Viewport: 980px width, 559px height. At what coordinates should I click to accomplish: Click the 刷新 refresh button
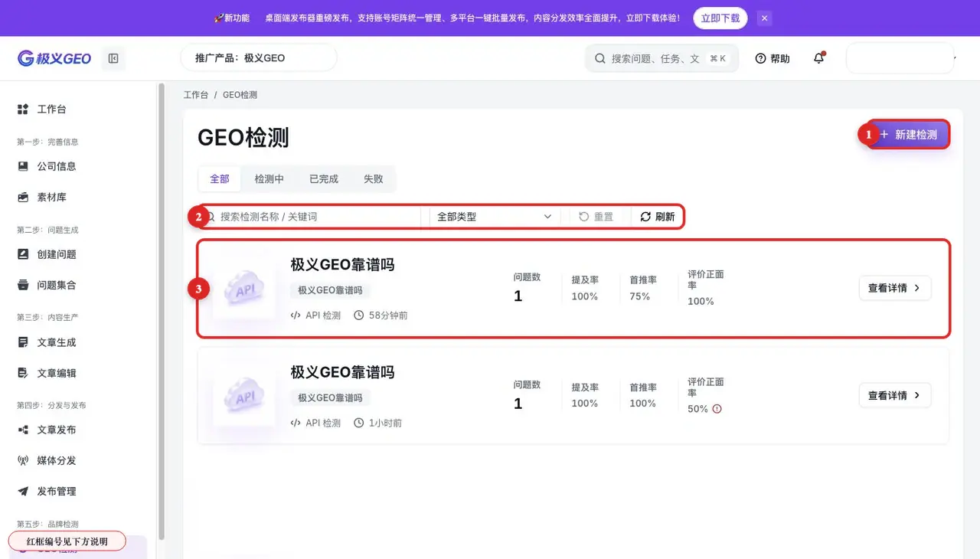658,217
